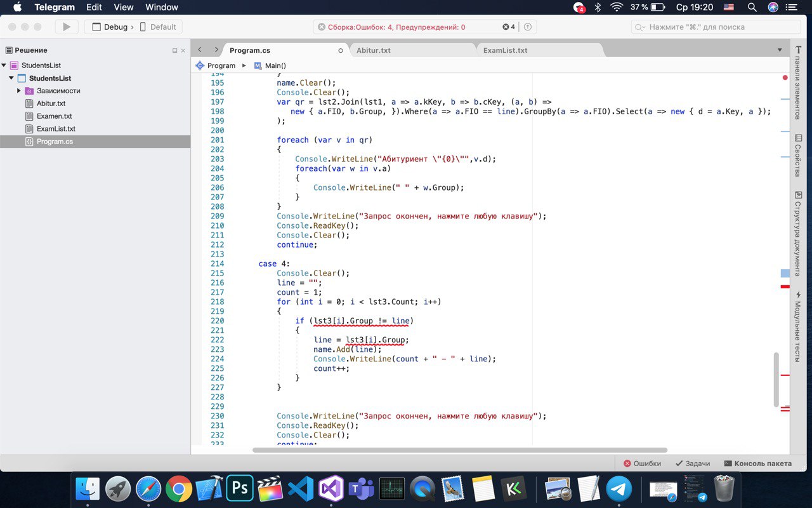Navigate back with the left arrow in editor
Viewport: 812px width, 508px height.
point(200,50)
